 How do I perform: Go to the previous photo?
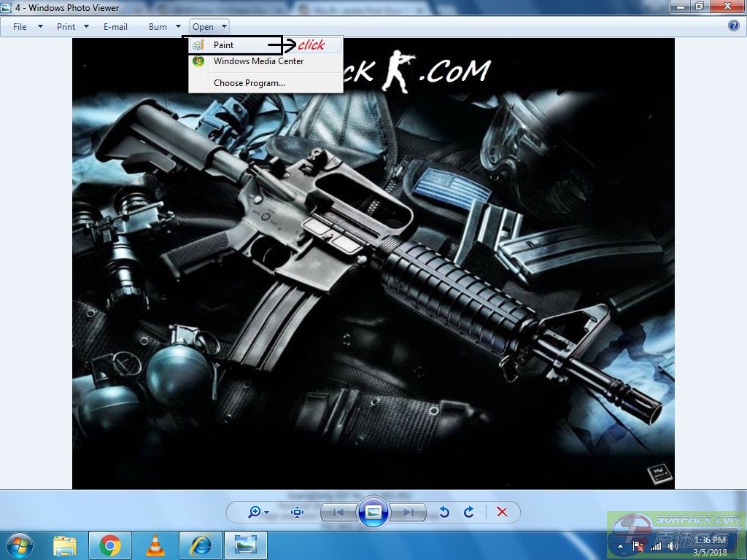click(338, 512)
